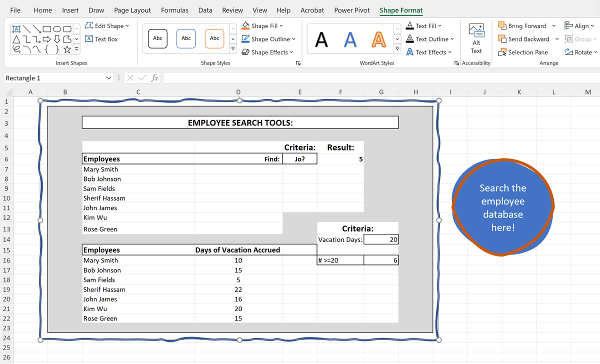Open the Shape Styles dialog launcher
This screenshot has width=600, height=364.
tap(298, 62)
